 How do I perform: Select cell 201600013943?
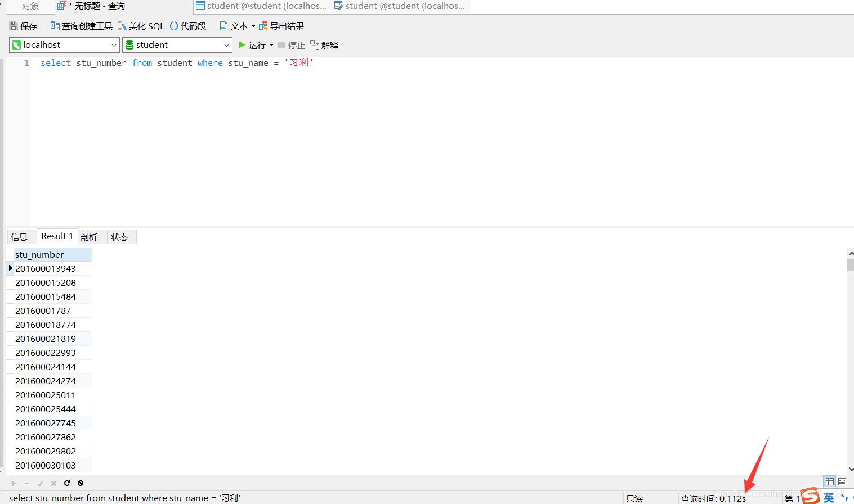coord(52,268)
